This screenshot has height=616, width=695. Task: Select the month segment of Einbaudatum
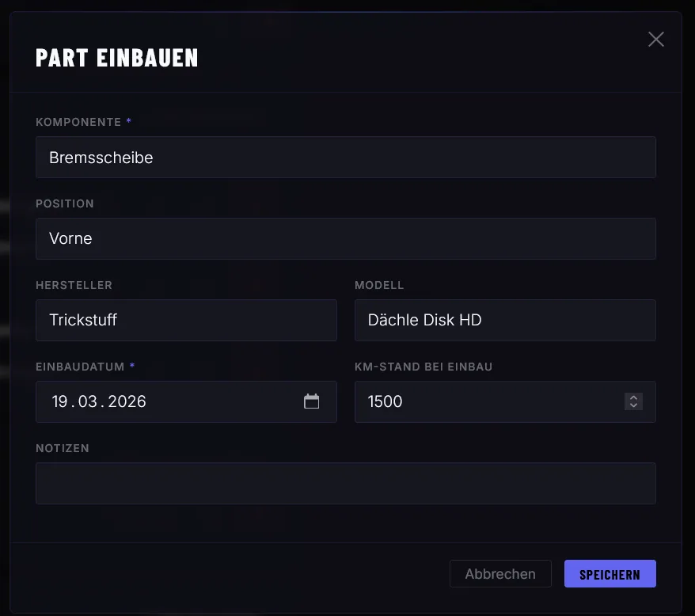click(87, 401)
